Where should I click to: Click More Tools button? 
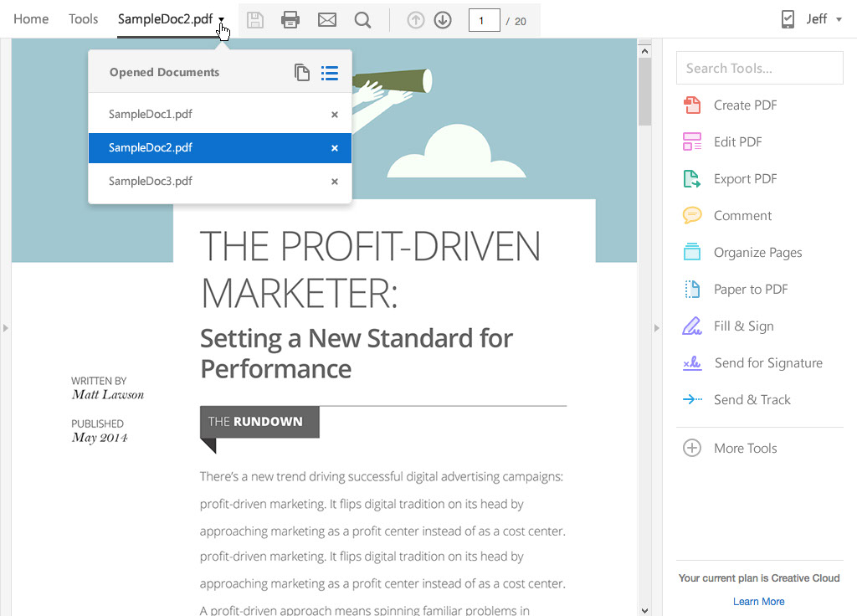[744, 449]
